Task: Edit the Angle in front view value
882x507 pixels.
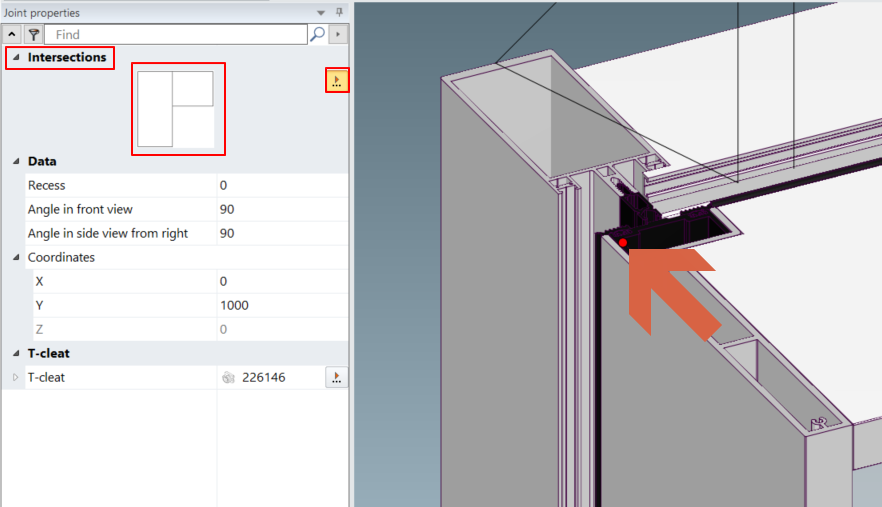Action: [280, 209]
